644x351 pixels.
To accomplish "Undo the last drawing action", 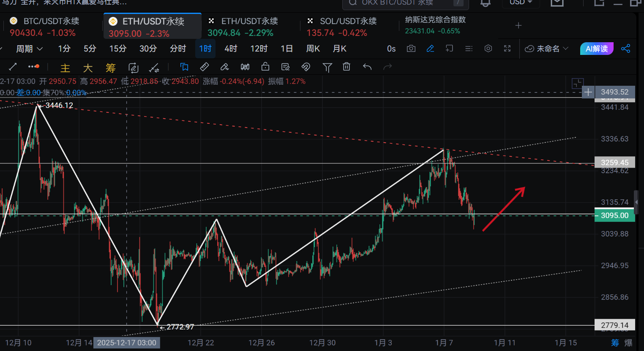I will tap(367, 67).
